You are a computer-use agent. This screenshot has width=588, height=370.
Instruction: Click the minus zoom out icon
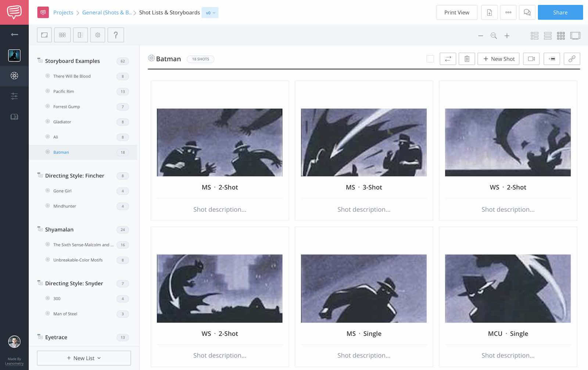point(481,36)
